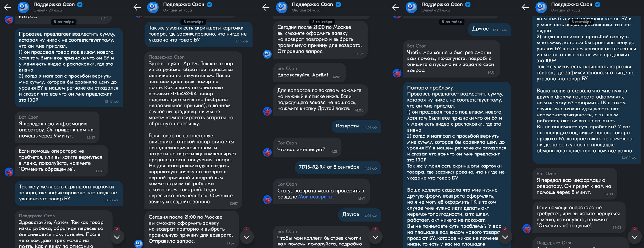Tap bot avatar beside 'Что вас интересует?' message

pos(267,152)
